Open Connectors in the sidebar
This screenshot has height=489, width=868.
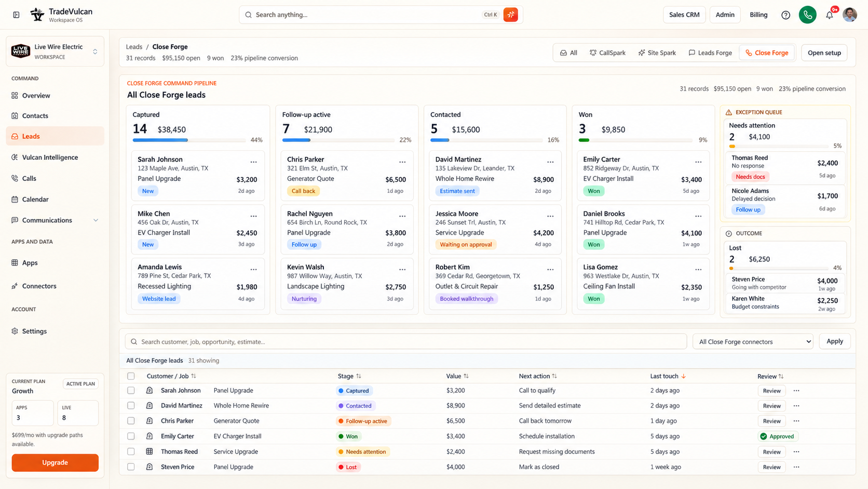tap(55, 286)
